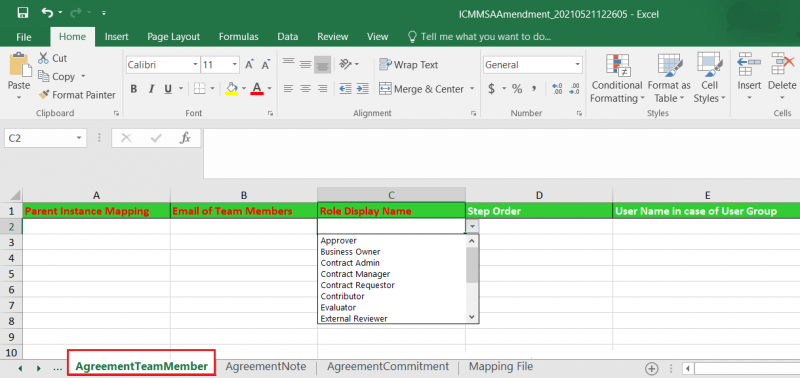Screen dimensions: 800x378
Task: Open Conditional Formatting menu
Action: click(x=617, y=78)
